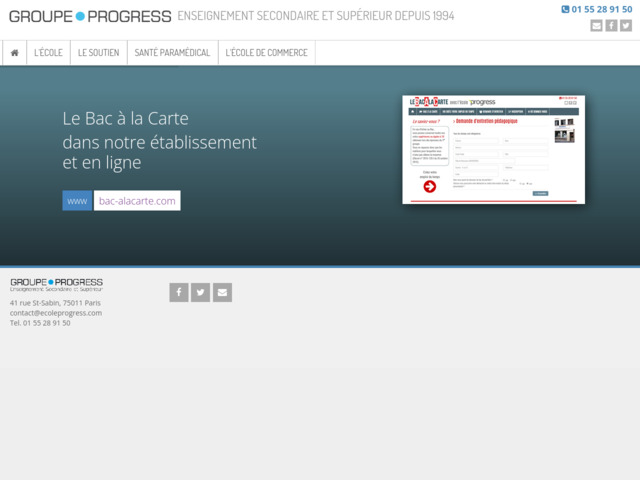This screenshot has width=640, height=480.
Task: Click the envelope mail icon in the footer
Action: tap(223, 292)
